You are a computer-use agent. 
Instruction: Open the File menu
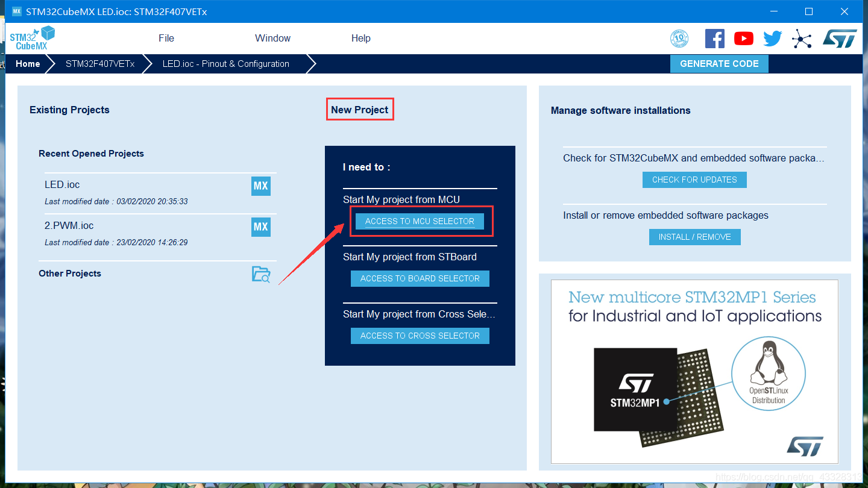166,38
